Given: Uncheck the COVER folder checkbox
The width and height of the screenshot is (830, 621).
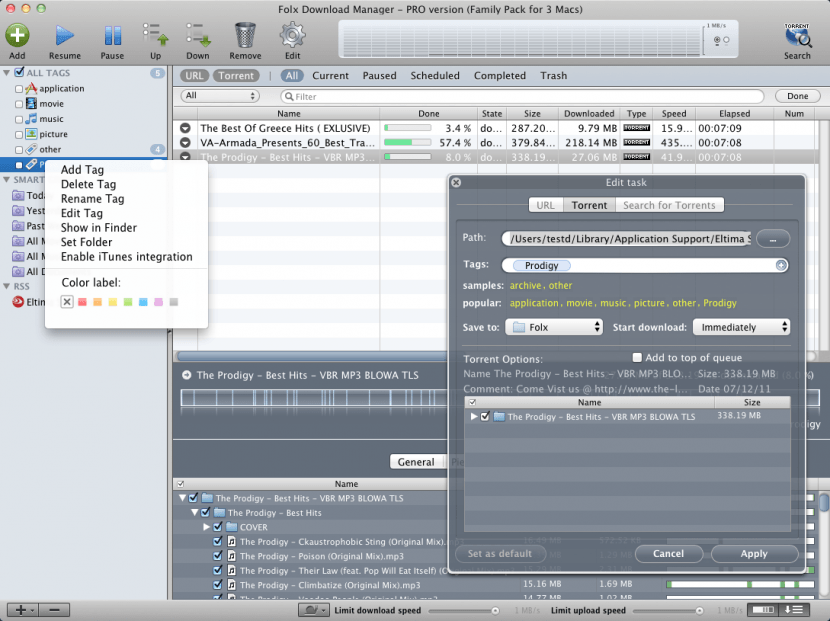Looking at the screenshot, I should (218, 527).
